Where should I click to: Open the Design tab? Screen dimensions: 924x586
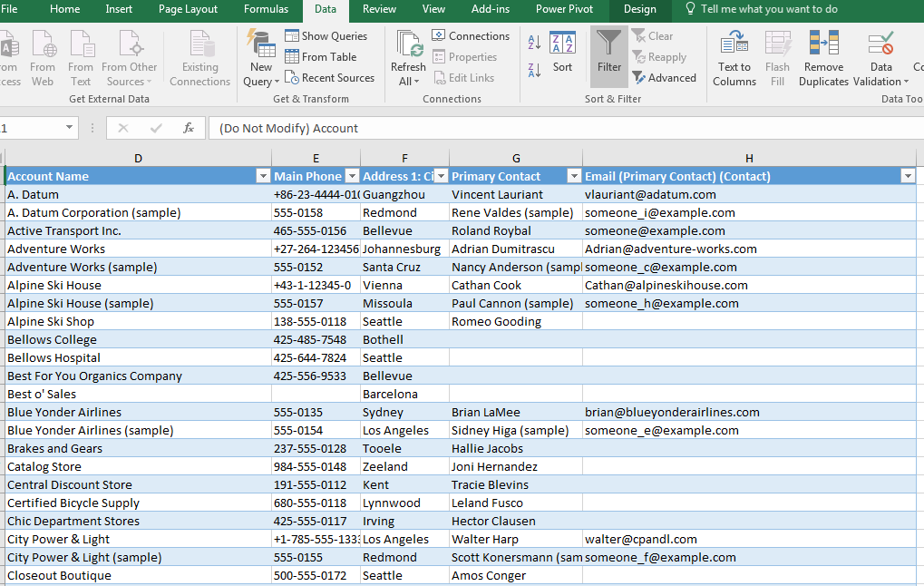640,9
